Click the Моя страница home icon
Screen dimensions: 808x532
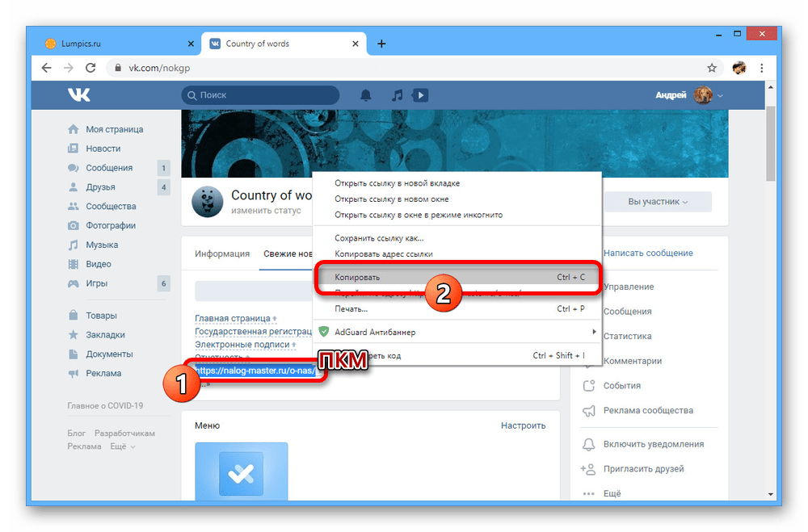click(x=74, y=129)
